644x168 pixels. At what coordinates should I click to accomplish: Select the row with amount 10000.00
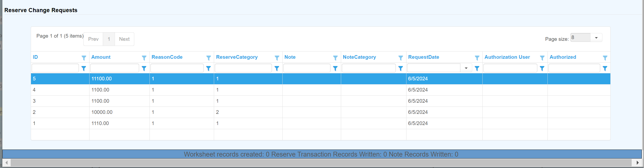[x=102, y=112]
